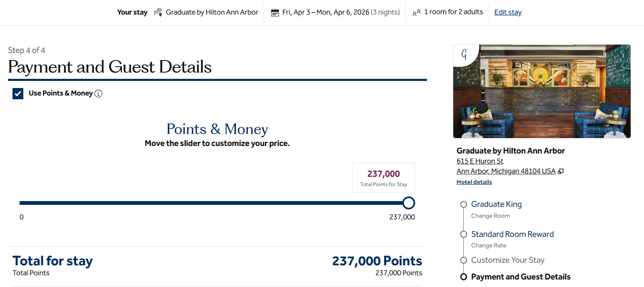Click the Payment and Guest Details step circle
The height and width of the screenshot is (287, 644).
coord(464,277)
